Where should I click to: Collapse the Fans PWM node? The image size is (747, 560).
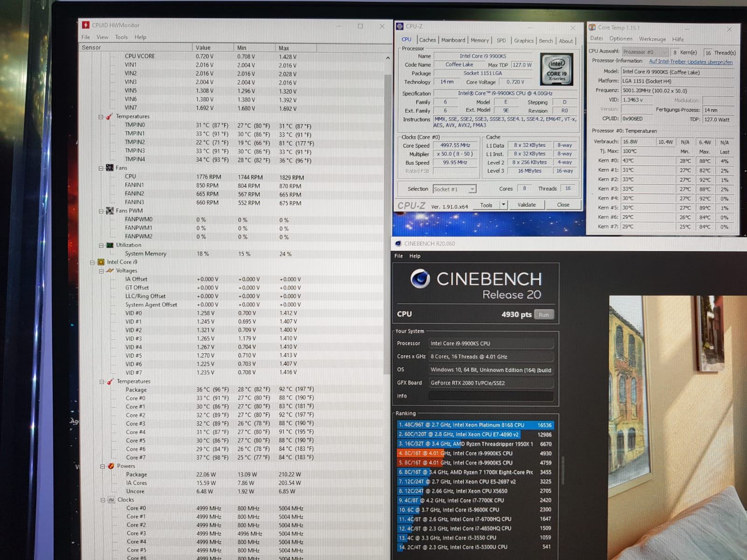pyautogui.click(x=101, y=211)
